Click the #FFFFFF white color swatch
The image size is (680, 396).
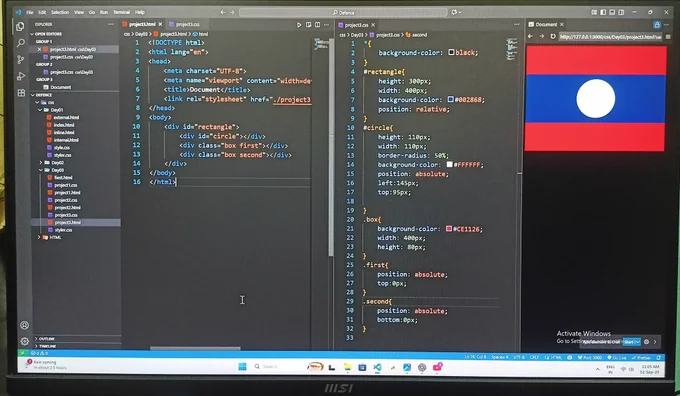click(x=449, y=164)
